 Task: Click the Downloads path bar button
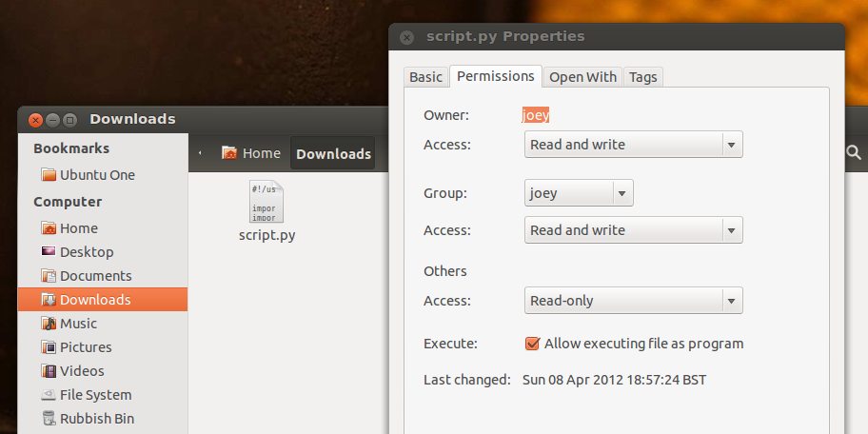click(x=333, y=153)
